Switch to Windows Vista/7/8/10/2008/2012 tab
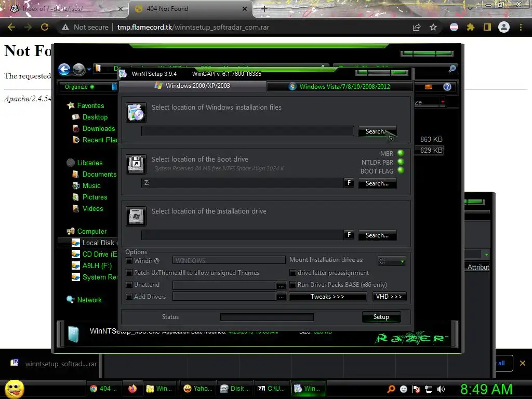532x399 pixels. click(x=340, y=87)
